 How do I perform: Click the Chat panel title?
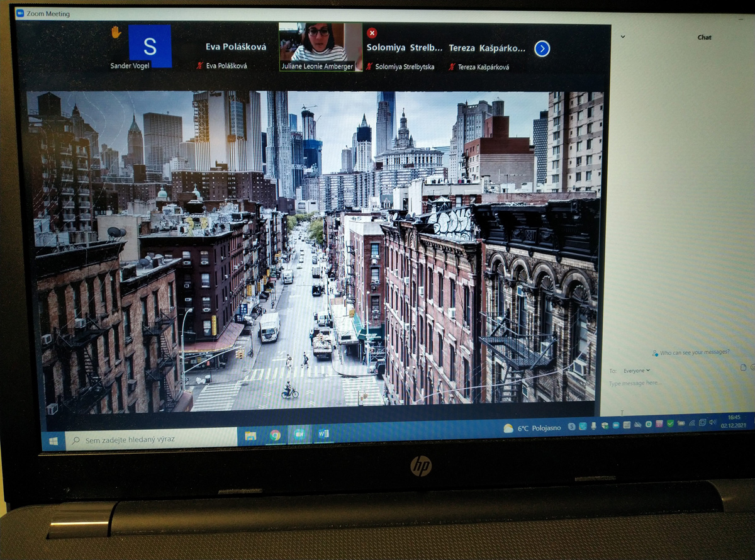click(705, 37)
